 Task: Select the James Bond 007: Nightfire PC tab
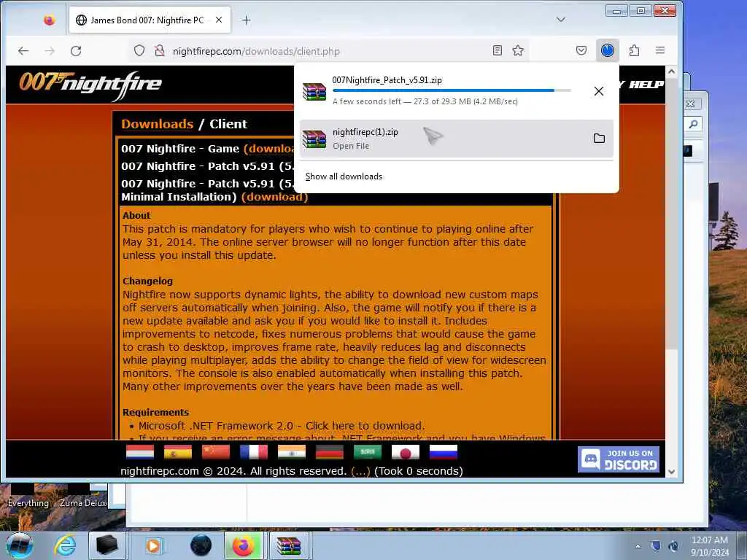click(x=150, y=20)
